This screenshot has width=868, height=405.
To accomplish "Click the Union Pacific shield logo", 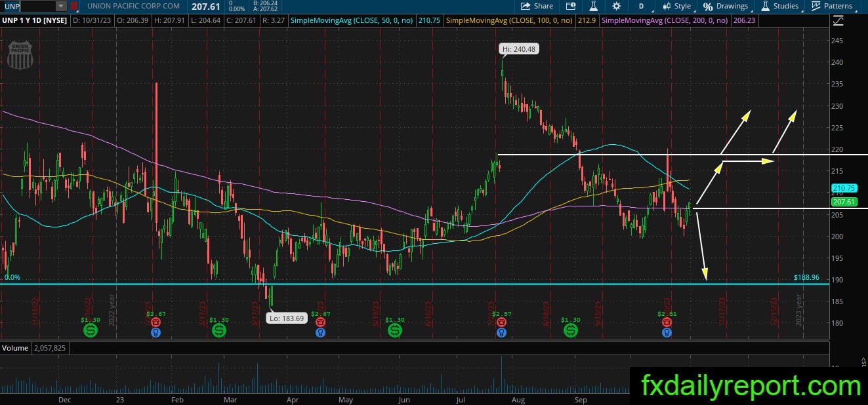I will pos(20,55).
